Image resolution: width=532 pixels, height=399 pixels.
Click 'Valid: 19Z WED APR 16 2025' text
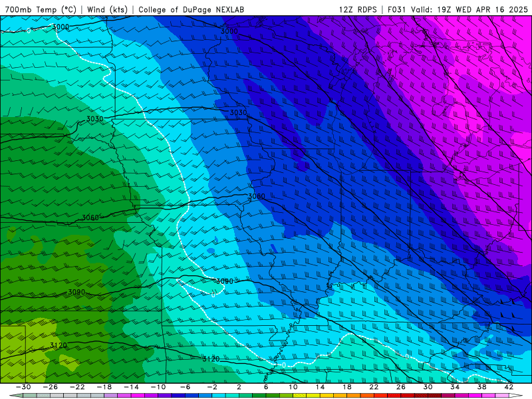click(469, 9)
